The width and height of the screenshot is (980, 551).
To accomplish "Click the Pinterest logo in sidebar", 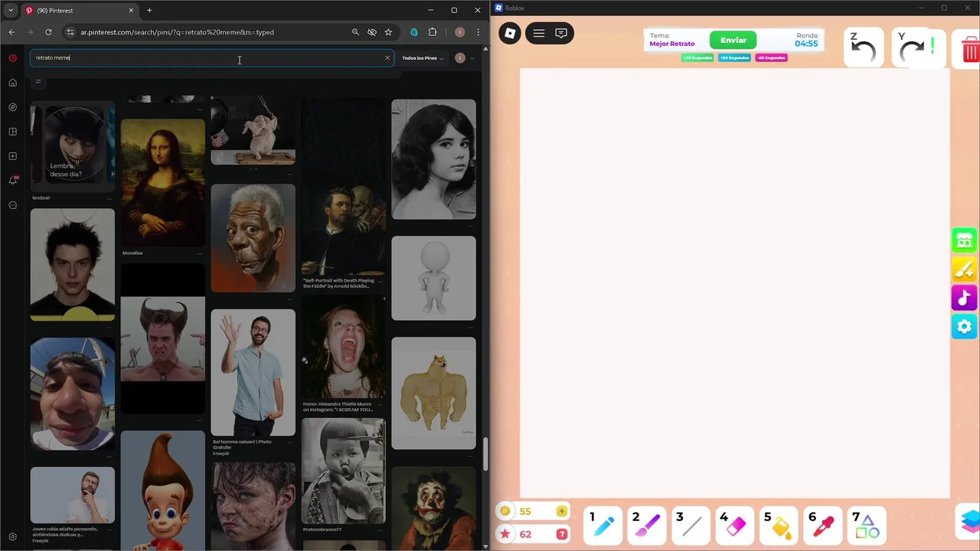I will pyautogui.click(x=12, y=58).
